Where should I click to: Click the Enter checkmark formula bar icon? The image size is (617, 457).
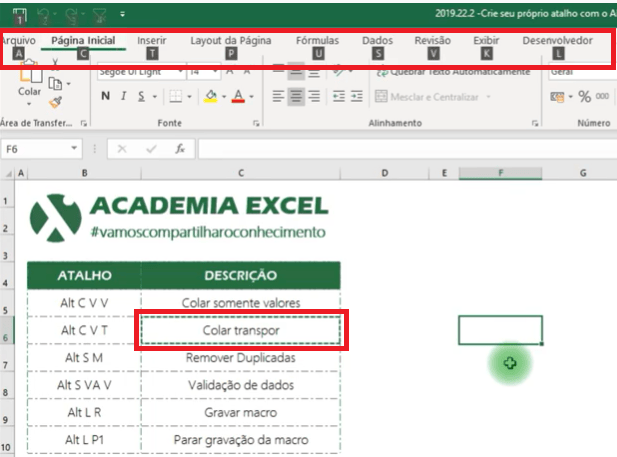(151, 149)
